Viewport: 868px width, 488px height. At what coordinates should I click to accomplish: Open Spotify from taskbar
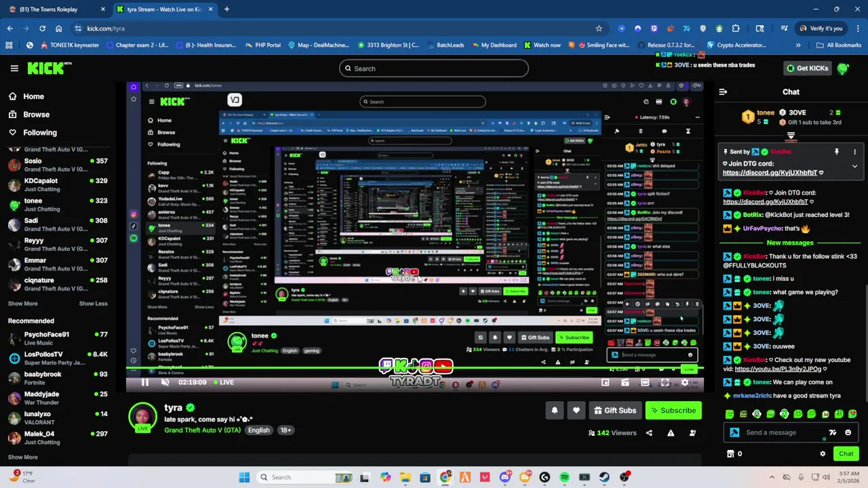pos(564,477)
